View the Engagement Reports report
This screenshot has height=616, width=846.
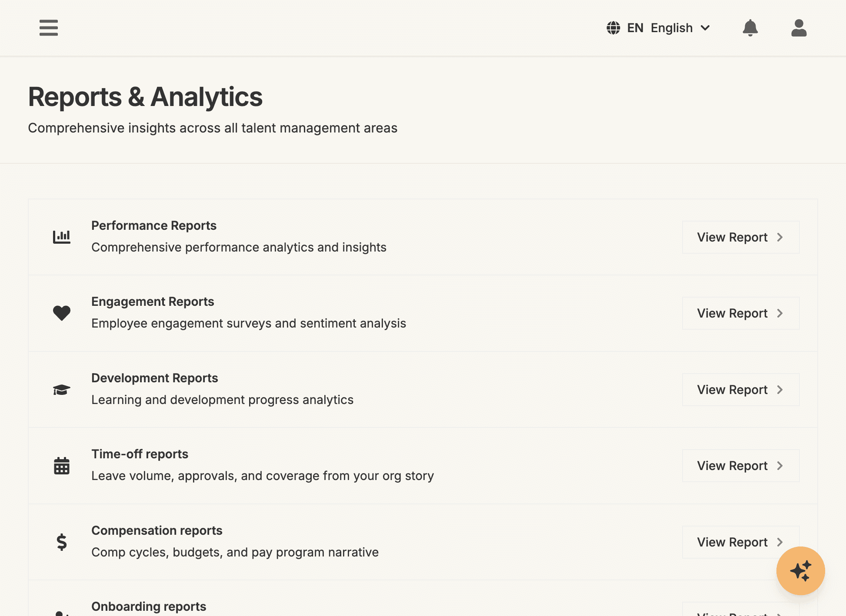(x=740, y=313)
